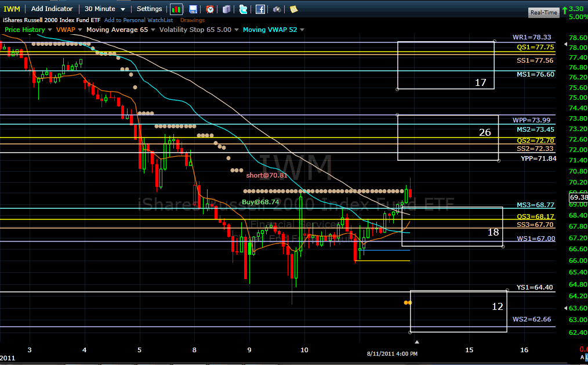Click date 5 on the time axis
The height and width of the screenshot is (365, 588).
coord(140,350)
